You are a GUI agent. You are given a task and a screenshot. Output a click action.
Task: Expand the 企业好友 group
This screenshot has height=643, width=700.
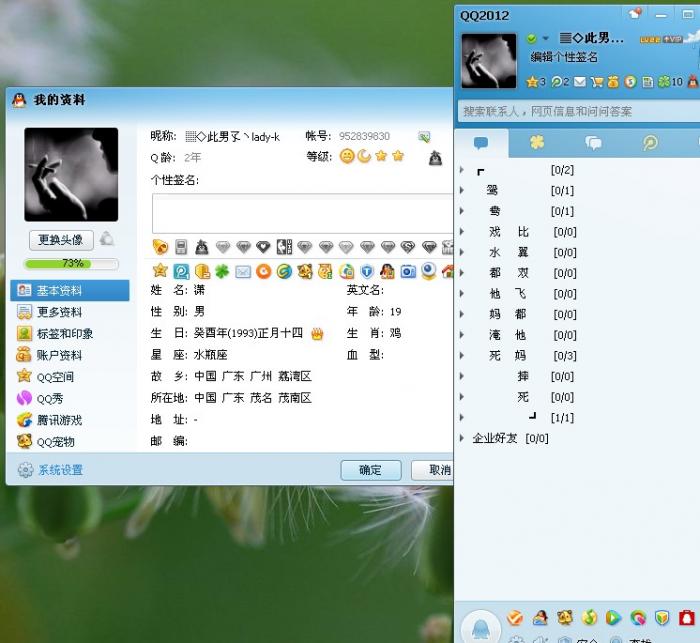(x=462, y=438)
